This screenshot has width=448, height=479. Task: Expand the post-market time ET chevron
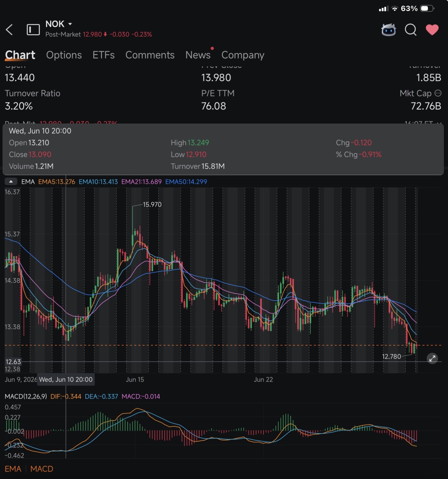click(439, 123)
